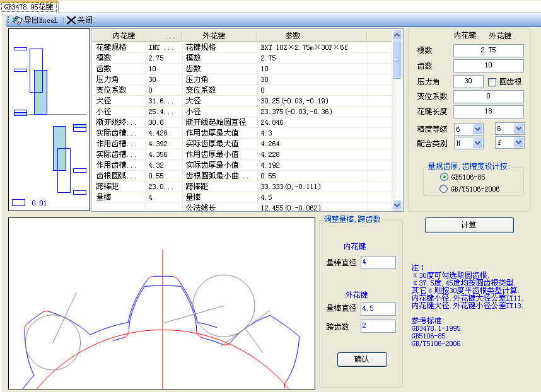
Task: Select the 4.392 作用齿槽 value
Action: pyautogui.click(x=163, y=144)
